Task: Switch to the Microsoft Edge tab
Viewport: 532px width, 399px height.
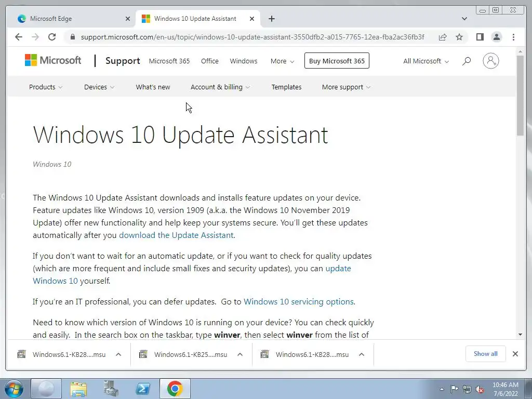Action: (x=71, y=19)
